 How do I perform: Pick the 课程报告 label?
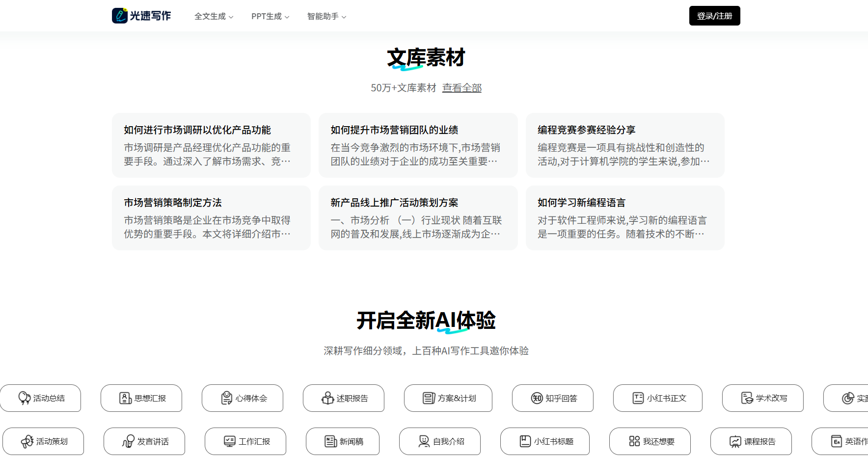[x=760, y=441]
